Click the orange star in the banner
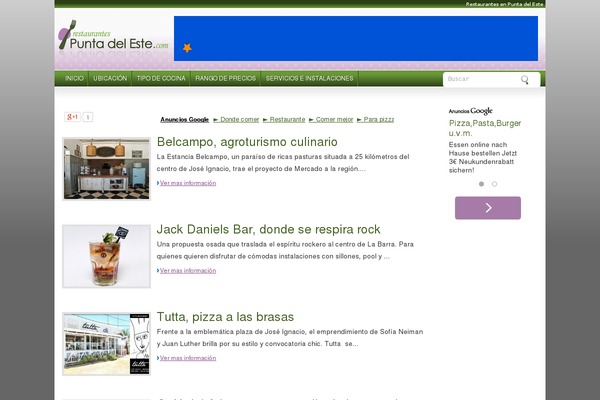This screenshot has width=600, height=400. pos(187,48)
